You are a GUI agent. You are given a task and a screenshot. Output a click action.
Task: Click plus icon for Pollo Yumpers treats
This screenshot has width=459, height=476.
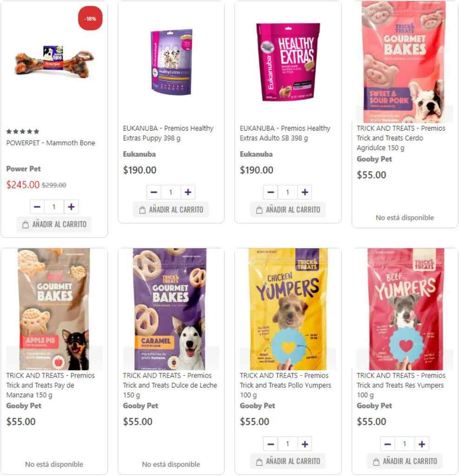click(x=305, y=444)
